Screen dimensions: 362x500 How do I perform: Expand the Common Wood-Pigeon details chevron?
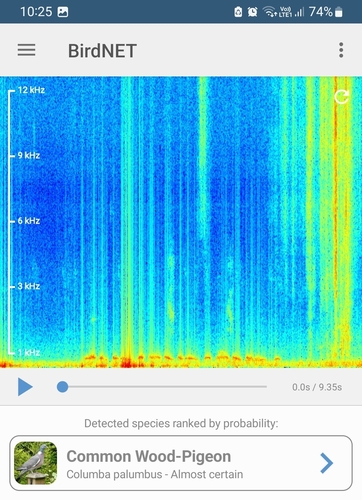327,463
